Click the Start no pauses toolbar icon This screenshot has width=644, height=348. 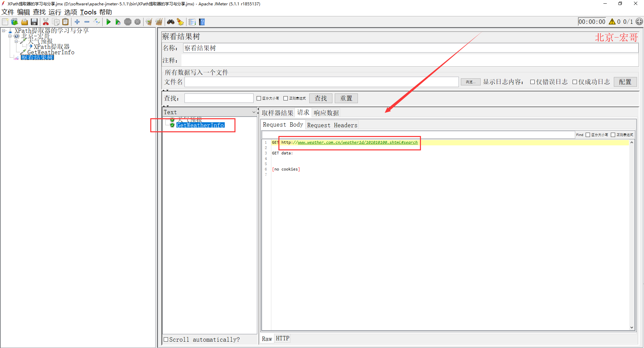118,22
